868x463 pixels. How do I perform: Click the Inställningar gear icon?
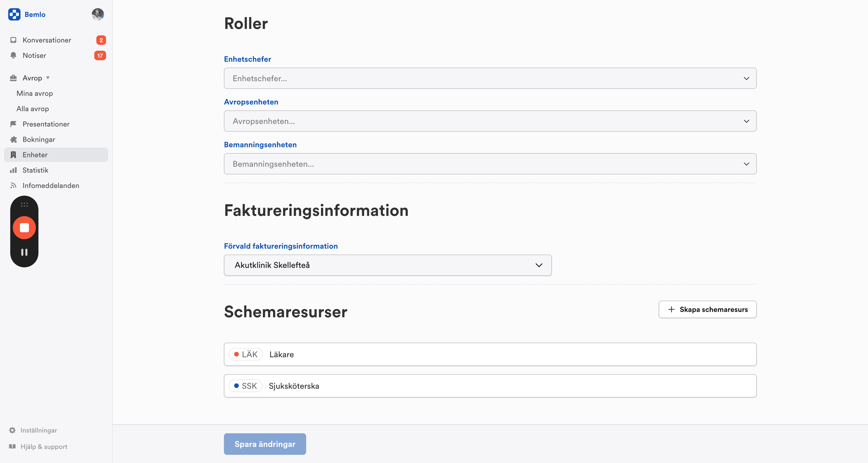[12, 430]
